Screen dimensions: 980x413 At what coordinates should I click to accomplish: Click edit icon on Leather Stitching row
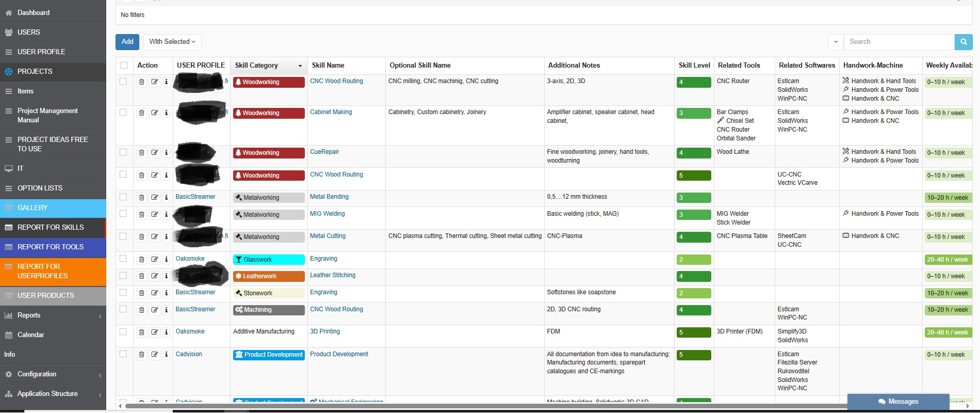(x=154, y=276)
